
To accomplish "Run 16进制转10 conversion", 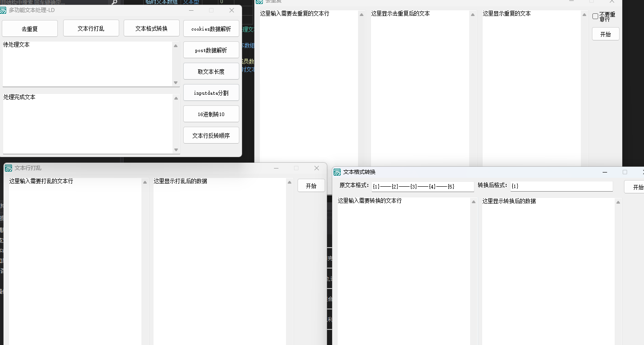I will click(x=211, y=114).
